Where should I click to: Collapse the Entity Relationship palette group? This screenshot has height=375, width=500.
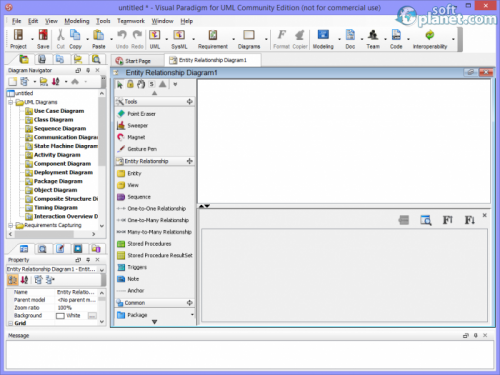[x=190, y=161]
